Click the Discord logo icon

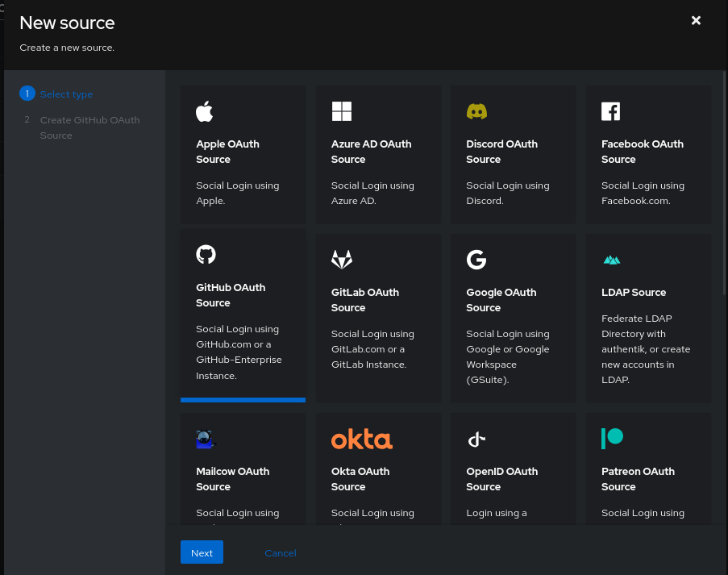[x=476, y=111]
